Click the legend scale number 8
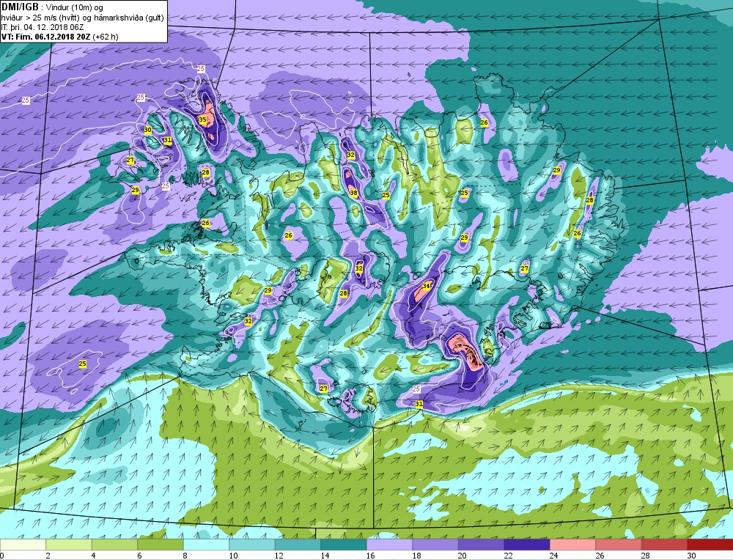 (x=185, y=556)
